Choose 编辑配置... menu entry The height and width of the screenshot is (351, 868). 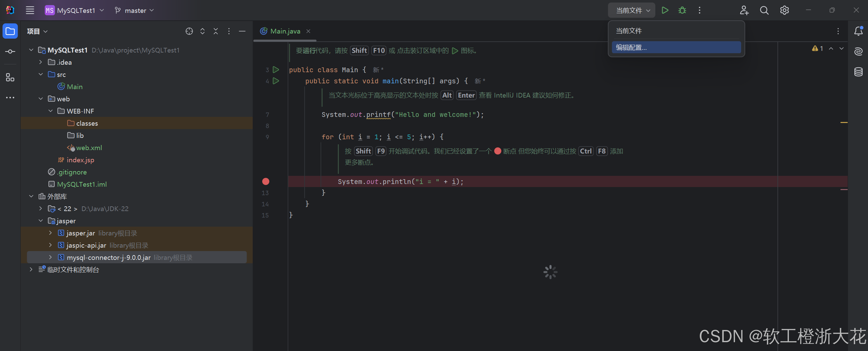click(676, 47)
